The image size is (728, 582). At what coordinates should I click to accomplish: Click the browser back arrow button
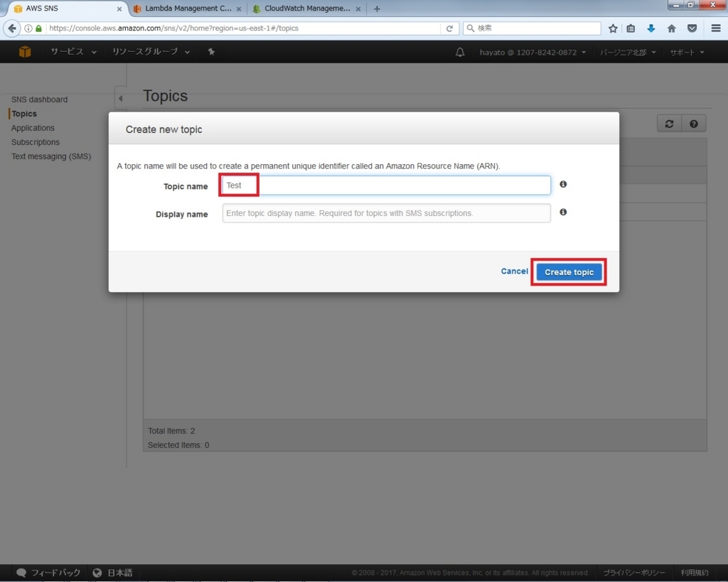pyautogui.click(x=12, y=28)
